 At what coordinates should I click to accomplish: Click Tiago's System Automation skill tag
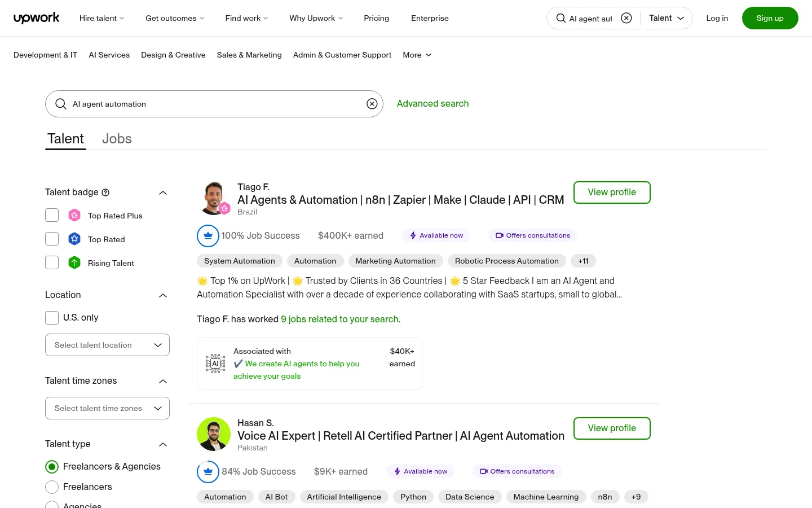(x=240, y=261)
